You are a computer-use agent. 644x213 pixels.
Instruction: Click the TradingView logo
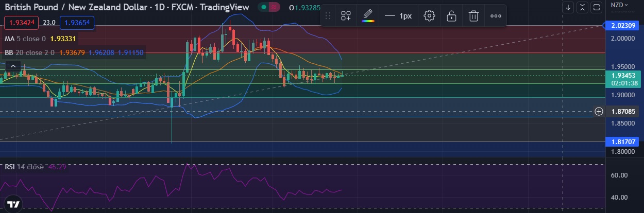point(14,203)
